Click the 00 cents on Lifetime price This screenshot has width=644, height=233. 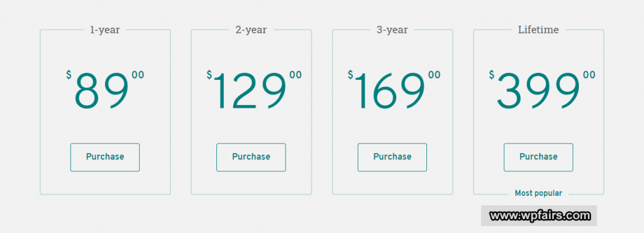pos(589,75)
